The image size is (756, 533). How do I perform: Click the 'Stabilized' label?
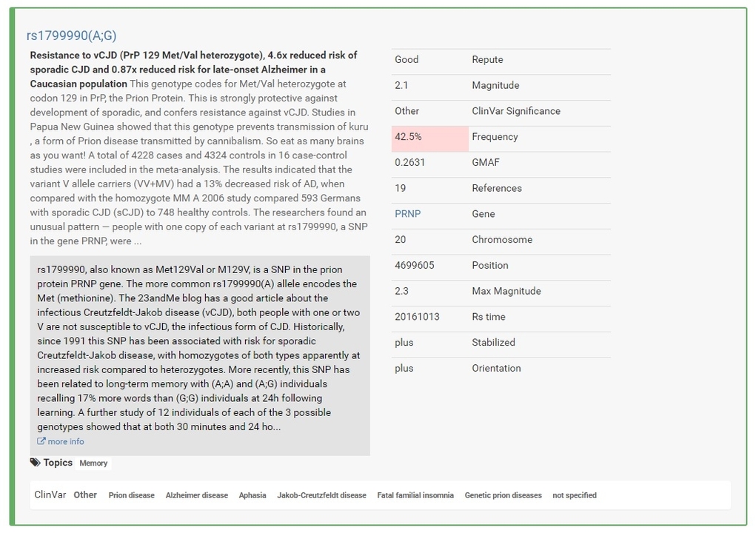493,343
